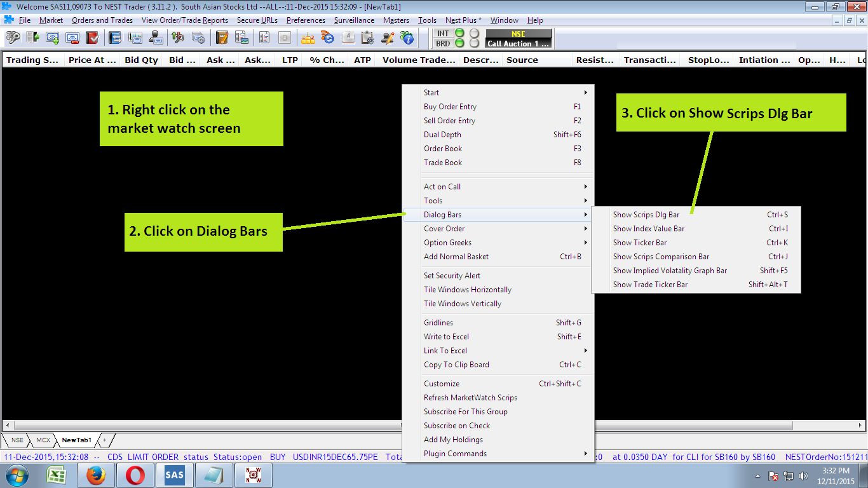
Task: Click the ATP column header
Action: click(x=362, y=60)
